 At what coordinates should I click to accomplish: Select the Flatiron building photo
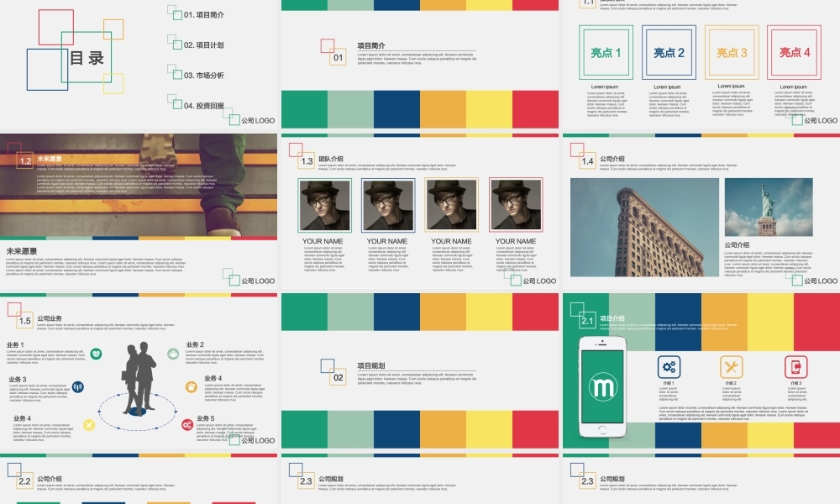click(x=644, y=227)
